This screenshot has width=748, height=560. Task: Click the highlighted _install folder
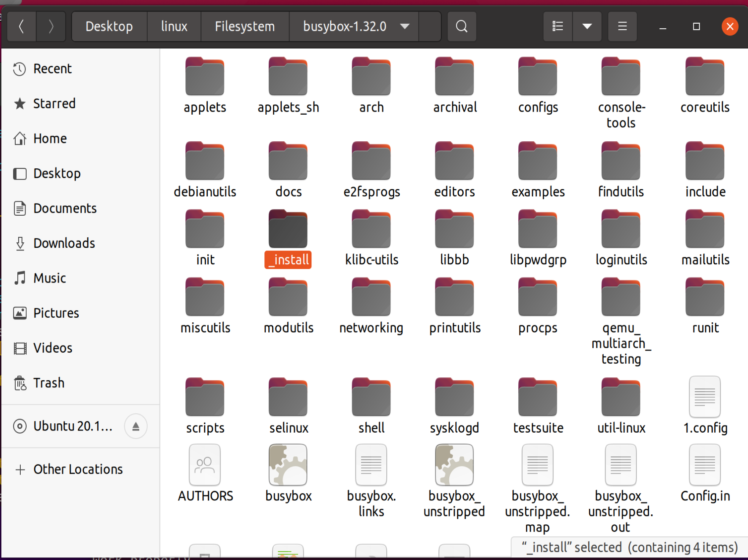(288, 238)
